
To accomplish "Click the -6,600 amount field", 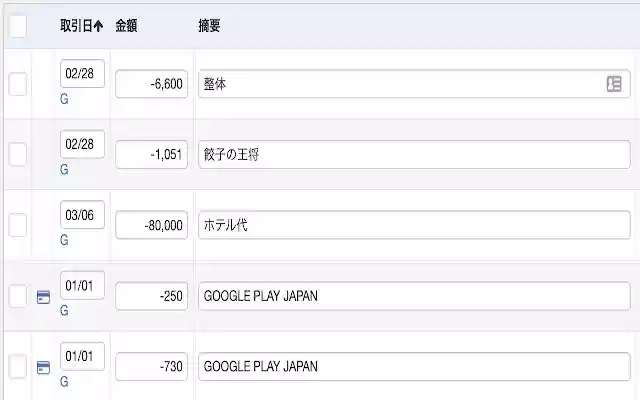I will click(x=151, y=84).
